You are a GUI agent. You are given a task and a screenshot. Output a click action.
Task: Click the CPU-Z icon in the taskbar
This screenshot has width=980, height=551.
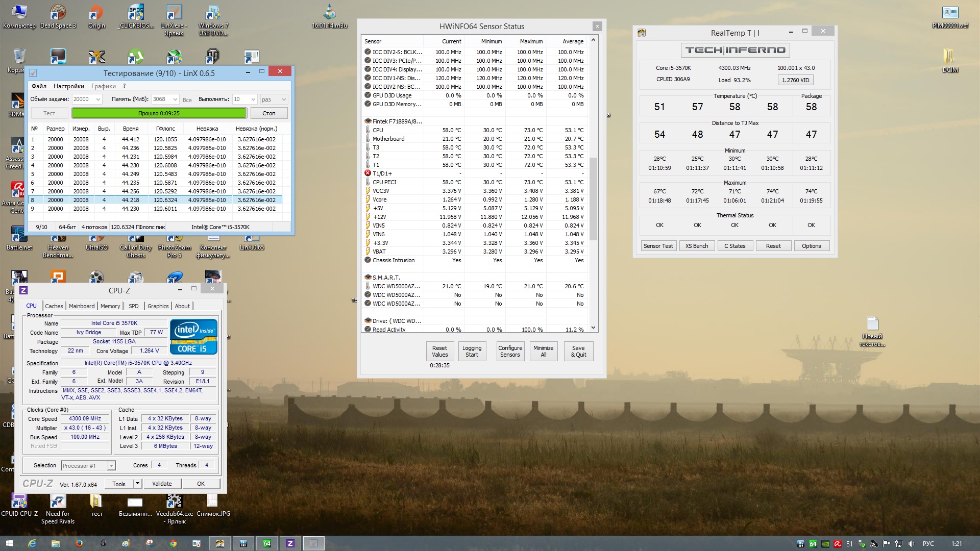coord(290,543)
